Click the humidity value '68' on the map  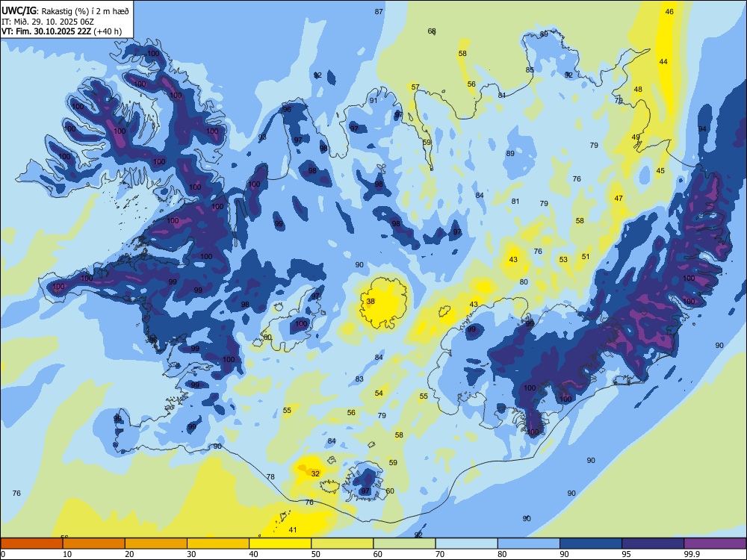pyautogui.click(x=432, y=31)
